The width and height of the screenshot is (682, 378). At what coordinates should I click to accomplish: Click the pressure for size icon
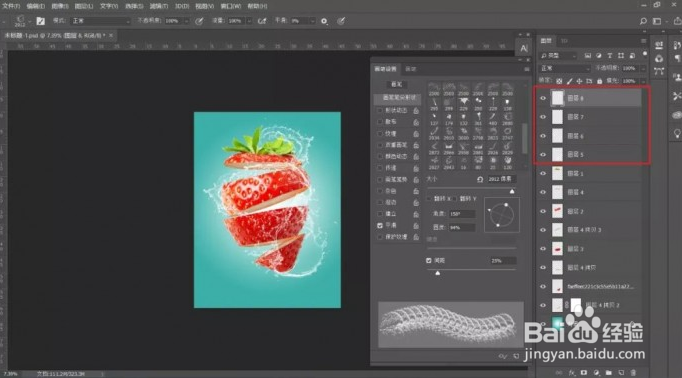[341, 21]
